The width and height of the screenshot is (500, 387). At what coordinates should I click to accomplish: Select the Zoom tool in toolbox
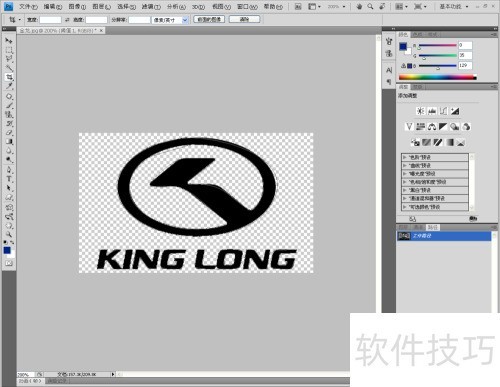click(9, 234)
